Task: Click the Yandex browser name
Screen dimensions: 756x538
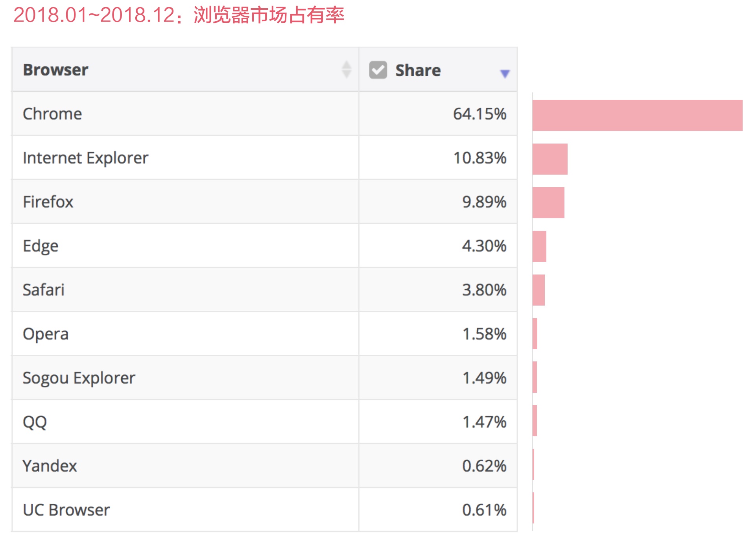Action: [x=50, y=466]
